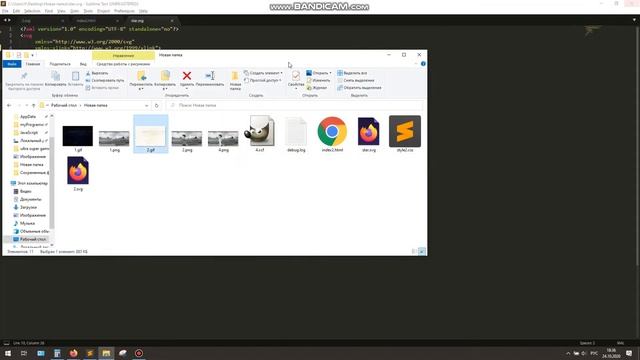
Task: Switch to the Вид ribbon tab
Action: coord(83,64)
